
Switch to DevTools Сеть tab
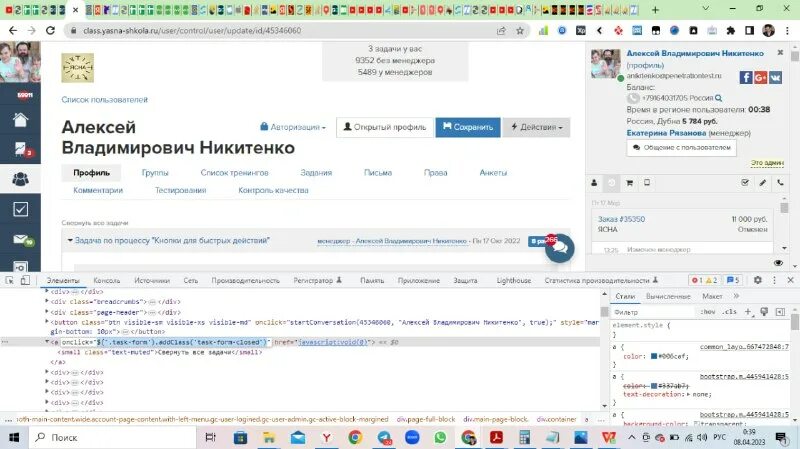[x=190, y=280]
